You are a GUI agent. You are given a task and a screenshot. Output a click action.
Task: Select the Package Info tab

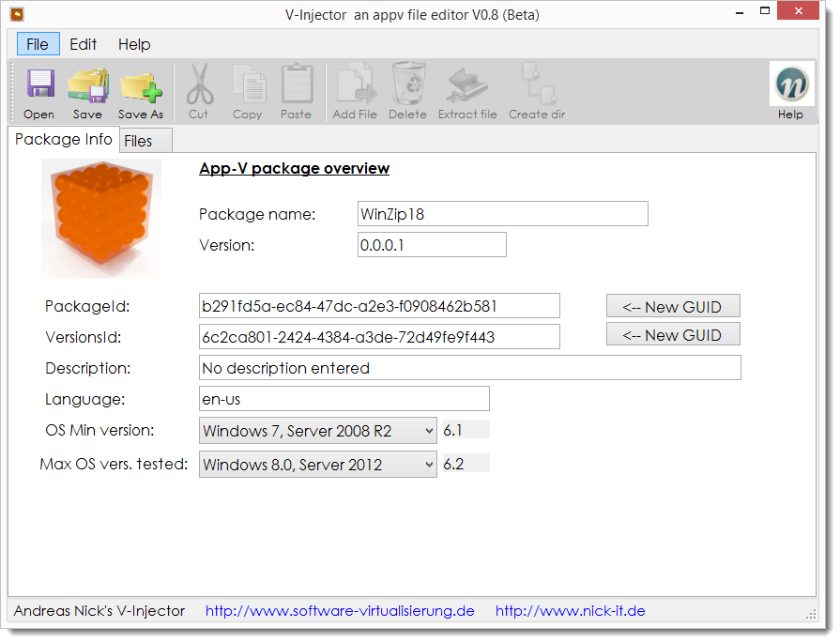[64, 139]
